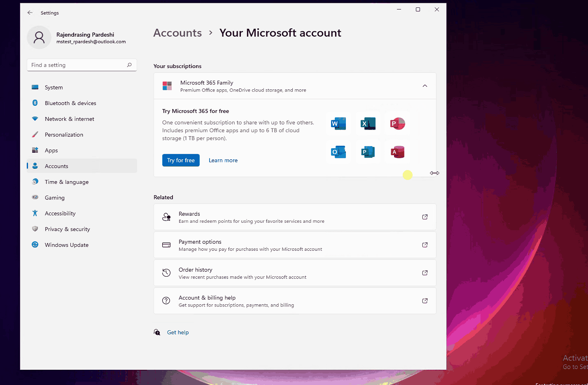Click the Excel app icon
This screenshot has height=385, width=588.
tap(368, 124)
